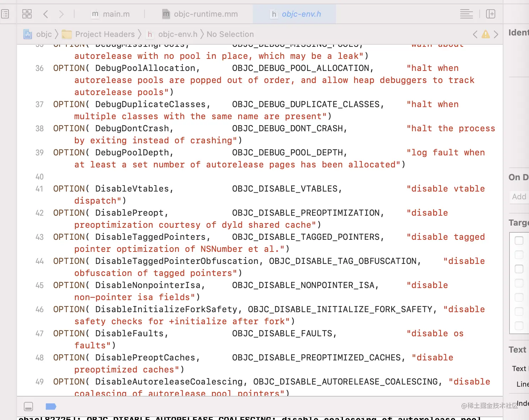Tick the bottommost target membership checkbox
The image size is (529, 420).
click(x=519, y=326)
